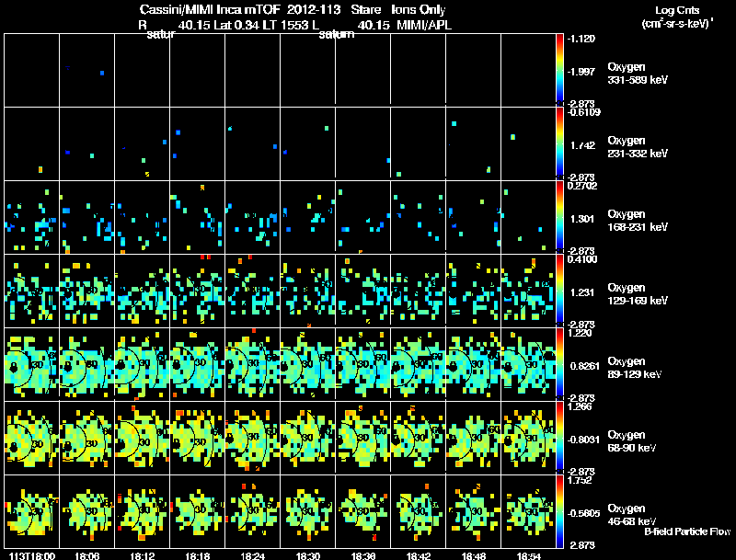736x560 pixels.
Task: Select the Oxygen 129-169 keV label
Action: [638, 294]
